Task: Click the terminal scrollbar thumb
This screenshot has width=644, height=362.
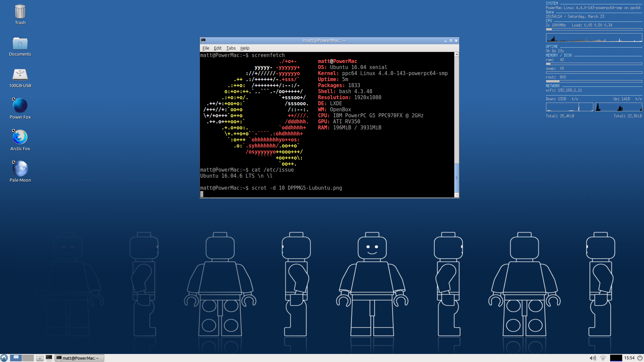Action: [x=457, y=178]
